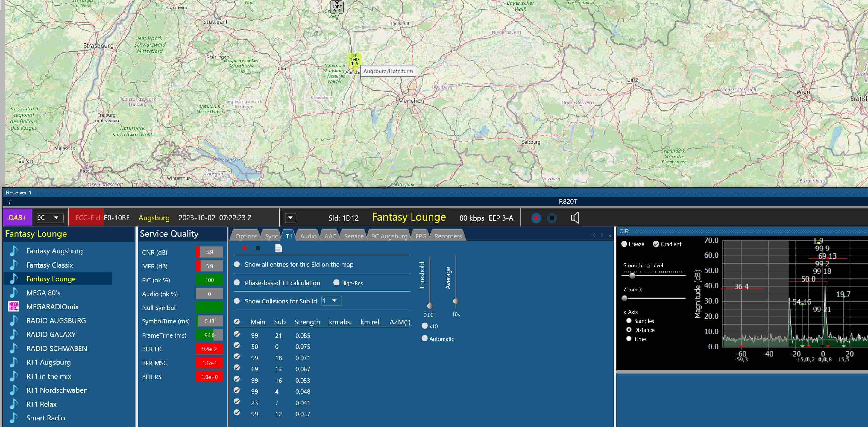Click the music note icon beside Fantasy Classix
Image resolution: width=868 pixels, height=427 pixels.
(13, 265)
